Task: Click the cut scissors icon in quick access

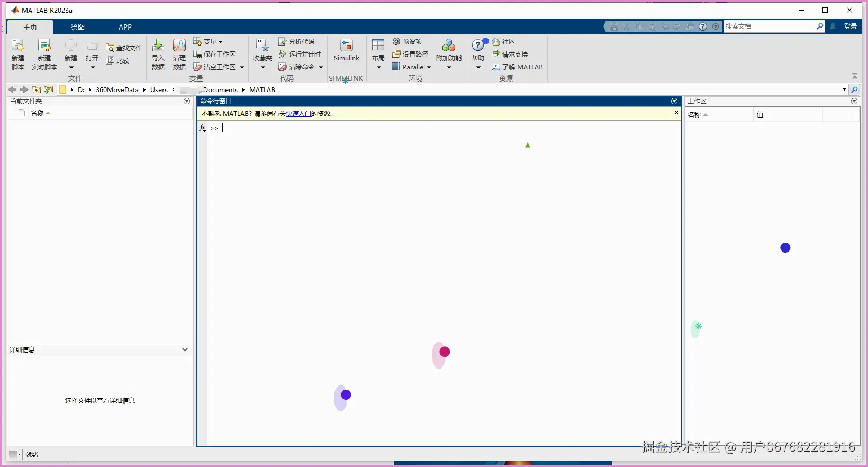Action: (x=627, y=26)
